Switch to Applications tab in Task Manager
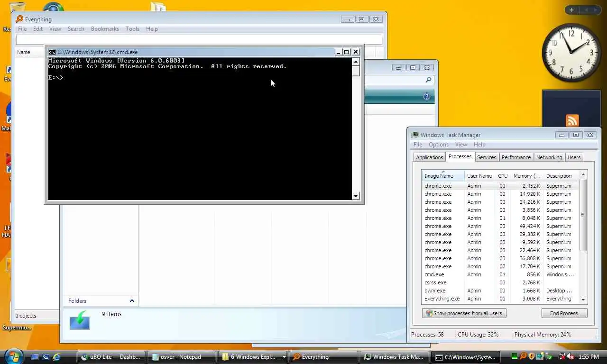 429,157
